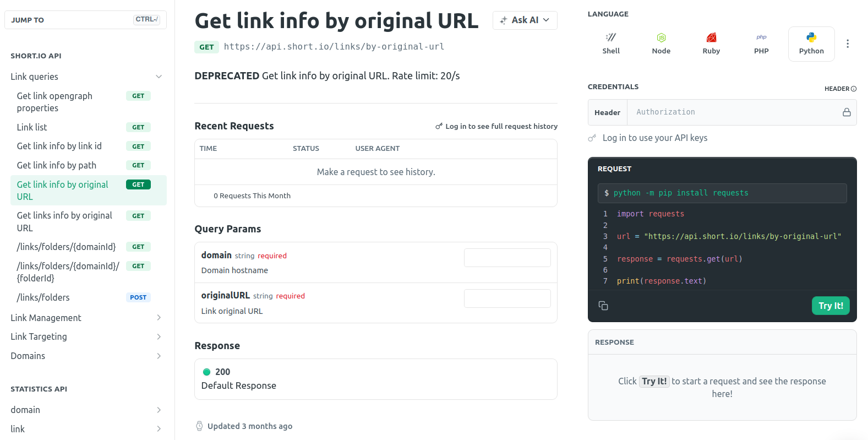
Task: Click the USER AGENT column header
Action: [378, 149]
